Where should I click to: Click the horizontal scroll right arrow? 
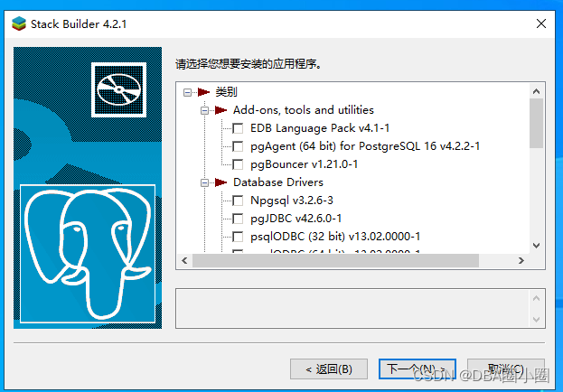point(521,261)
